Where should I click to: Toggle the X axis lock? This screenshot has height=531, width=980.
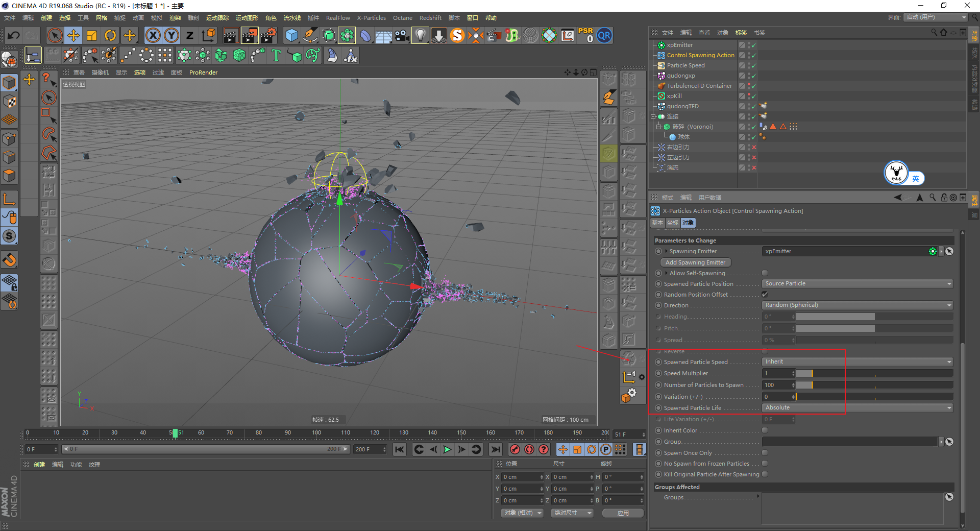pos(153,35)
